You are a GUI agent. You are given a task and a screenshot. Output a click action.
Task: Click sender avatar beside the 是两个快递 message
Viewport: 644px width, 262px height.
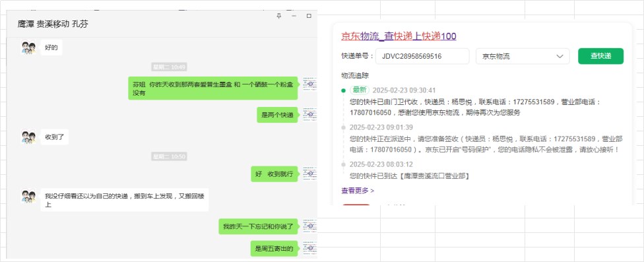(311, 115)
